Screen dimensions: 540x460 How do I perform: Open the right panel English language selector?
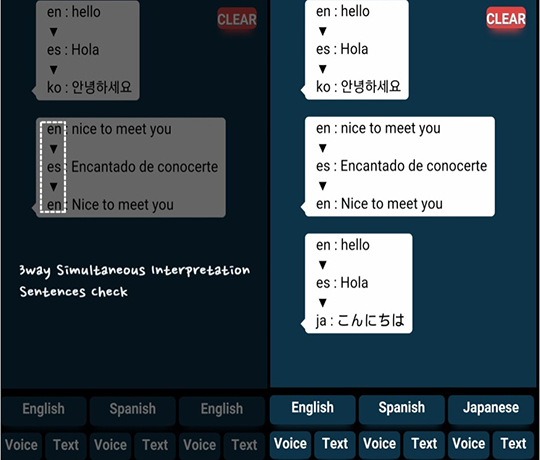[x=312, y=408]
